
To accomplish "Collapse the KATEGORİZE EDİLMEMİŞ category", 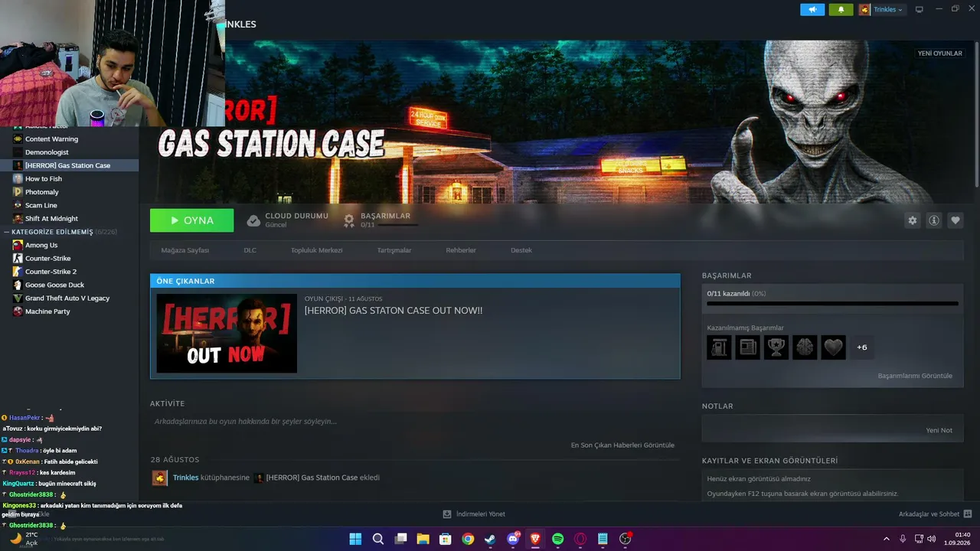I will pyautogui.click(x=6, y=232).
